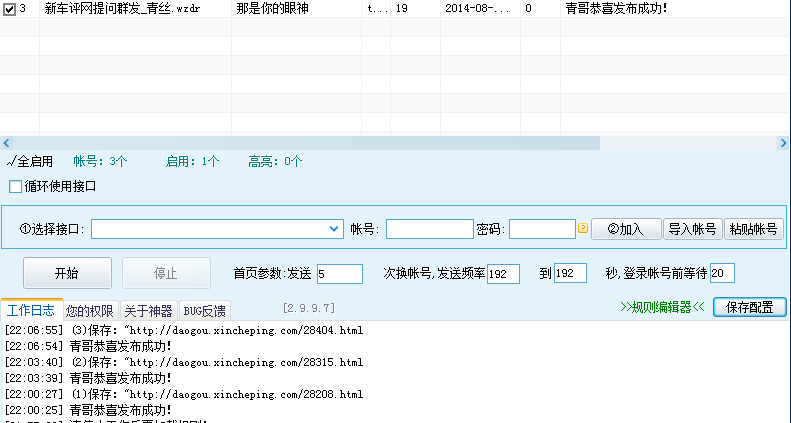791x423 pixels.
Task: Open the BUG反馈 tab
Action: tap(205, 311)
